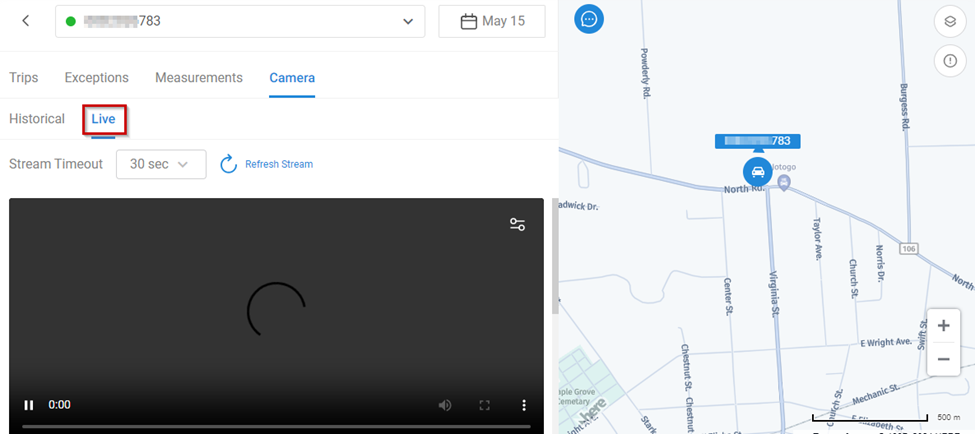Open the May 15 date picker
975x434 pixels.
[492, 21]
